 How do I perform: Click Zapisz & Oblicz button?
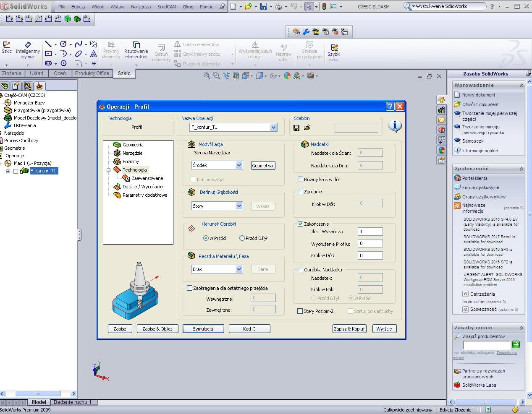pyautogui.click(x=157, y=329)
